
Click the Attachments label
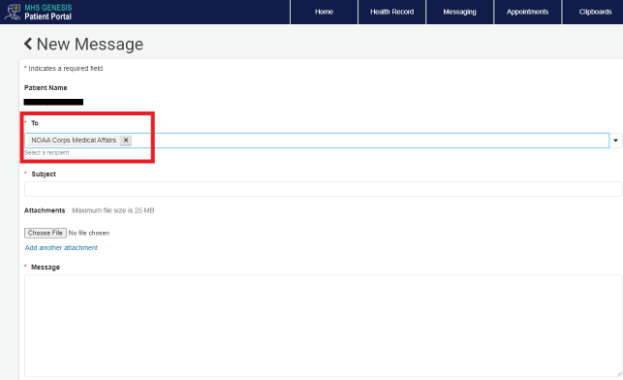[44, 210]
